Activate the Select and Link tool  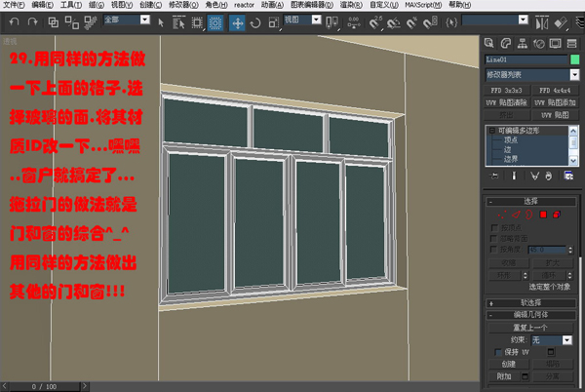coord(54,22)
